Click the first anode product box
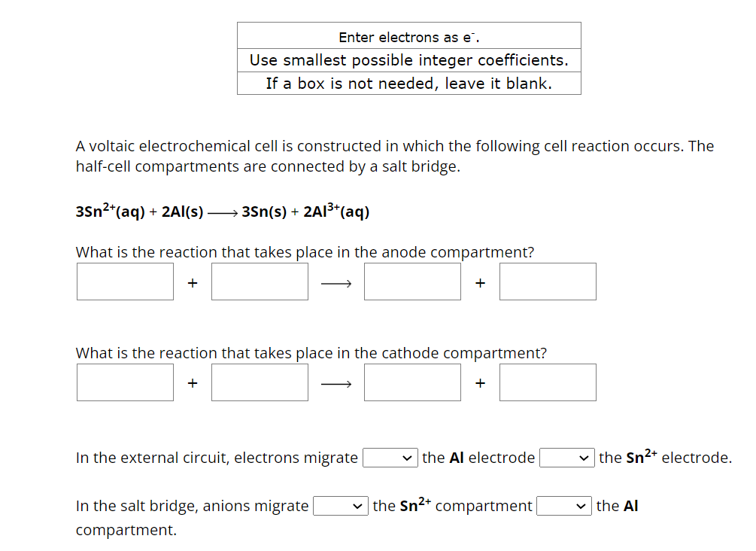The width and height of the screenshot is (756, 551). tap(412, 282)
